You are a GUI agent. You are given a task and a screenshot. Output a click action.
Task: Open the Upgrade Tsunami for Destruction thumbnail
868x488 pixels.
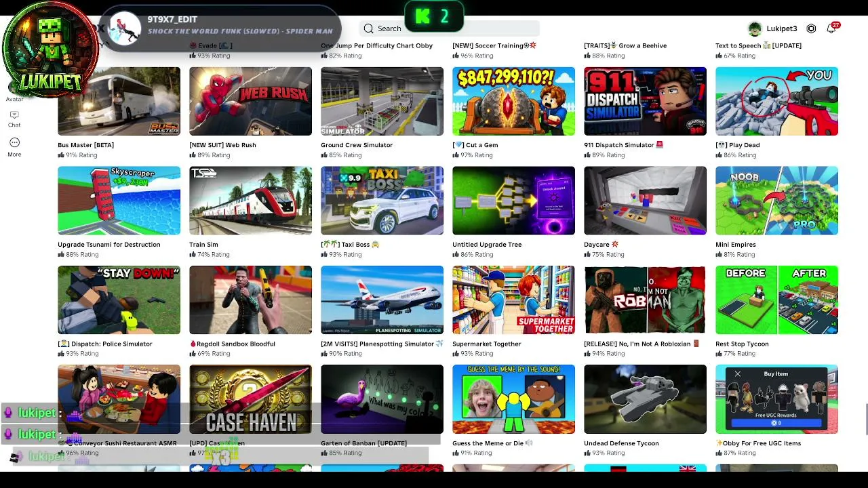(x=119, y=201)
